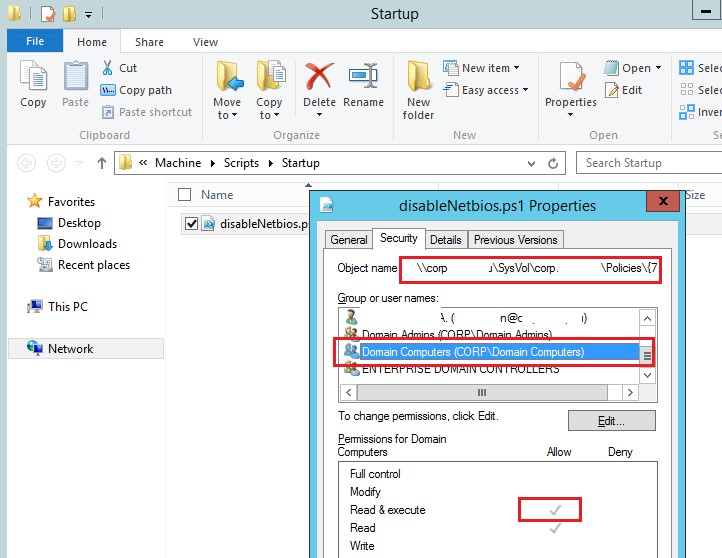
Task: Click the horizontal scrollbar thumb in group list
Action: (482, 393)
